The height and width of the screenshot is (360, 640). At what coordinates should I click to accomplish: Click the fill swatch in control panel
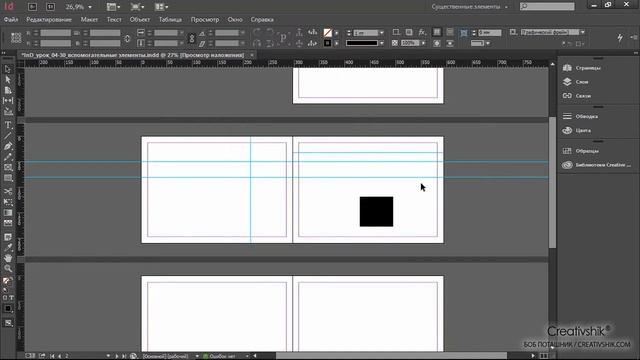pyautogui.click(x=327, y=32)
